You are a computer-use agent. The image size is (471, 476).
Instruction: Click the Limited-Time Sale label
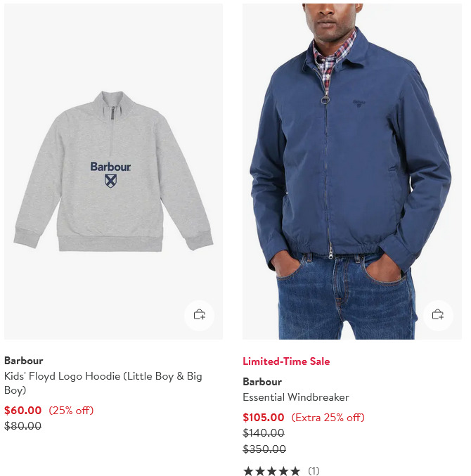point(286,361)
